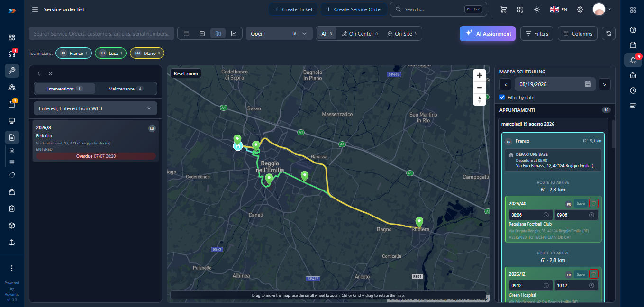
Task: Switch to the Maintenance tab
Action: (x=126, y=89)
